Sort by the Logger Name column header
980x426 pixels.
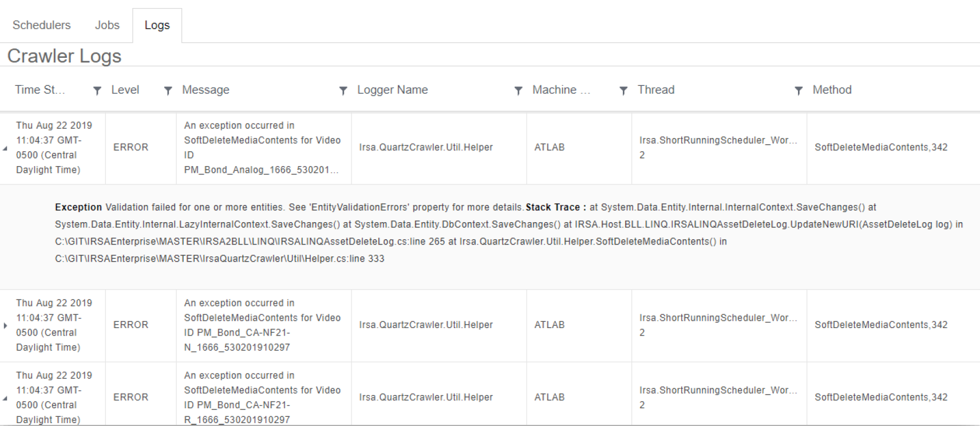click(393, 90)
